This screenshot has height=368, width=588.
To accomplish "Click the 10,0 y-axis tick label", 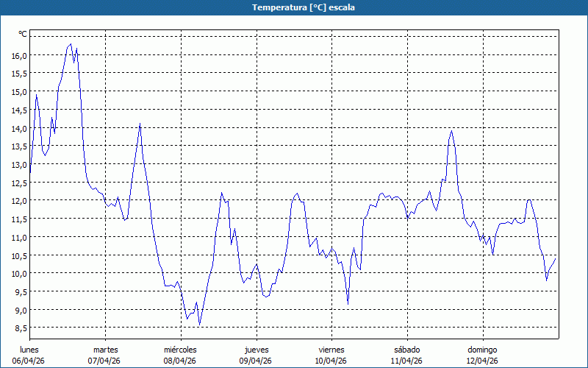I will [19, 273].
